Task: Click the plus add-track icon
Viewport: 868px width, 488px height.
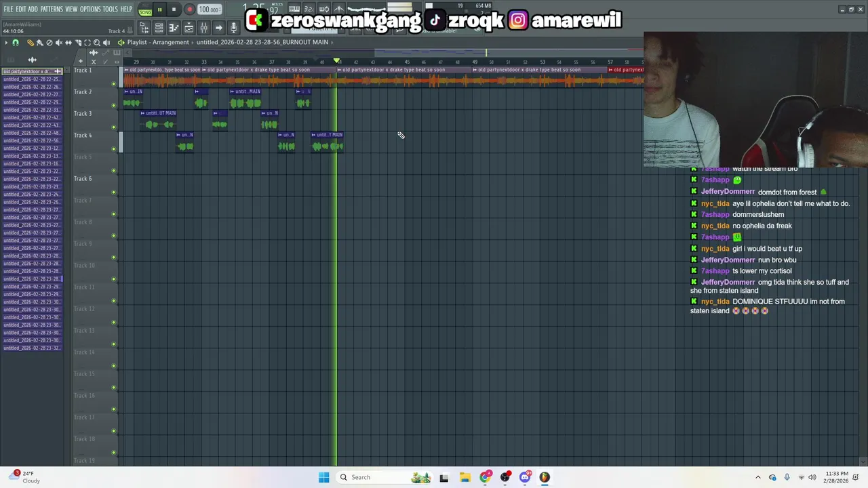Action: [x=80, y=62]
